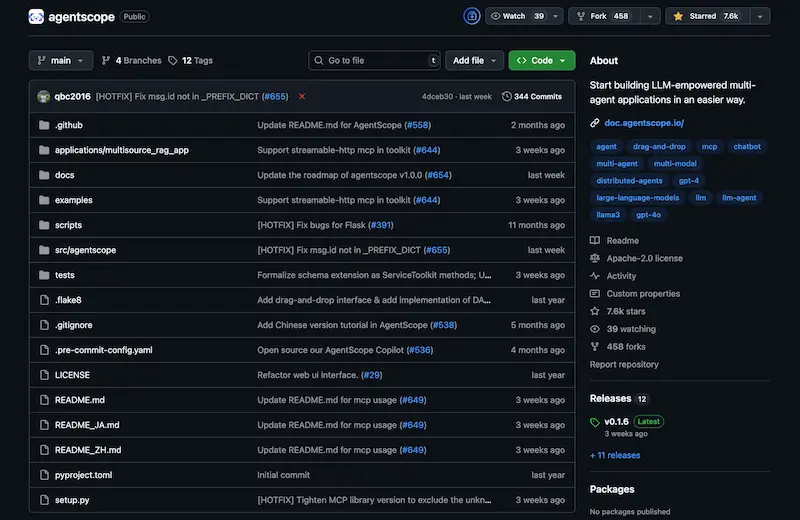Open the applications/multisource_rag_app folder
Screen dimensions: 800x520
[121, 150]
